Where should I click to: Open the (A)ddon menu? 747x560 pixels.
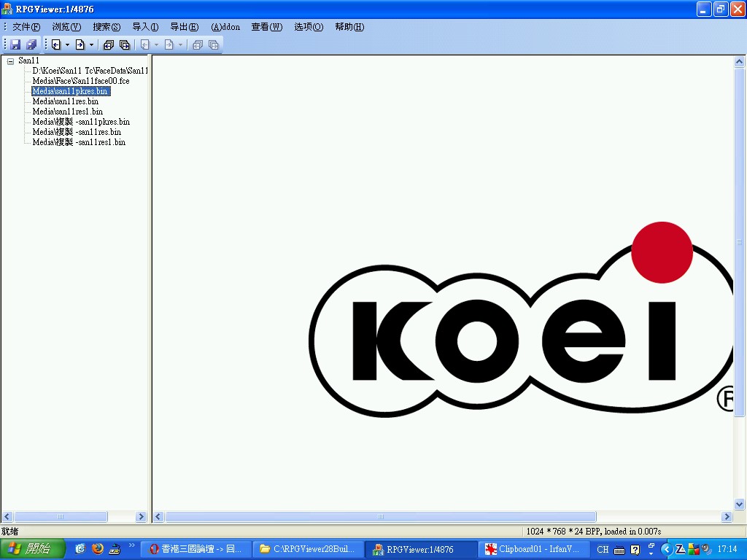pos(225,27)
